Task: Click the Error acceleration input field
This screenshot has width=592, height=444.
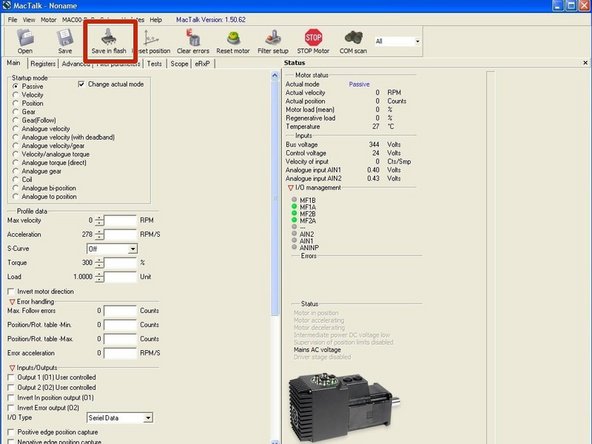Action: (x=120, y=353)
